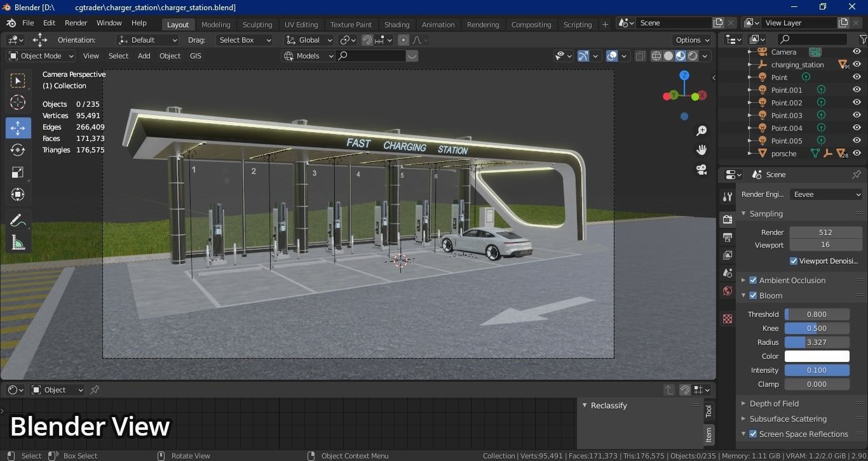Click the viewport zoom magnifier icon
868x461 pixels.
[x=702, y=130]
